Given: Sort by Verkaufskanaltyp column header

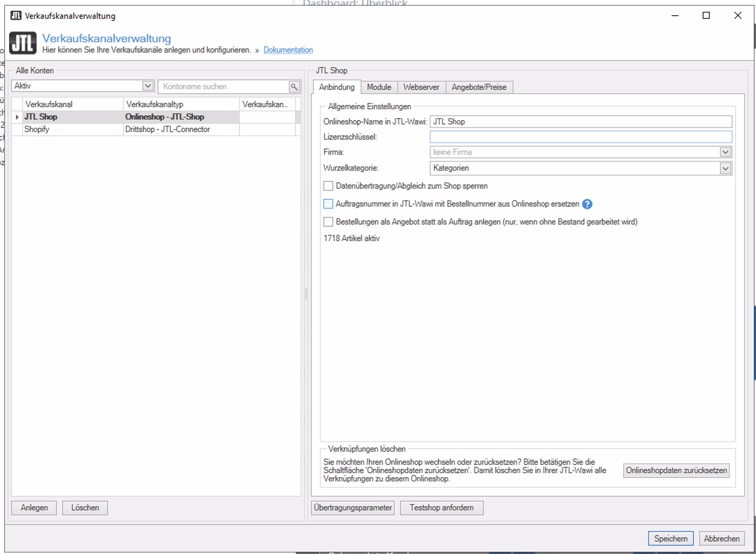Looking at the screenshot, I should point(181,104).
